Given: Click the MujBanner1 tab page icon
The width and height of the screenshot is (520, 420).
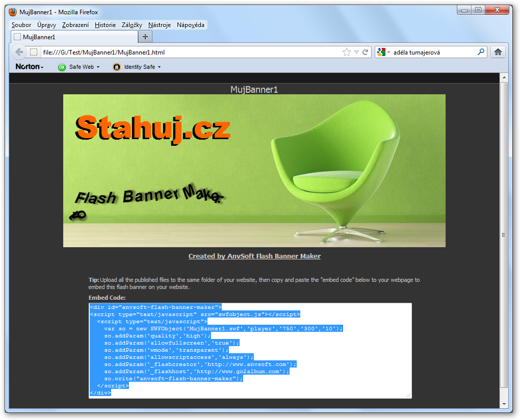Looking at the screenshot, I should click(x=17, y=37).
